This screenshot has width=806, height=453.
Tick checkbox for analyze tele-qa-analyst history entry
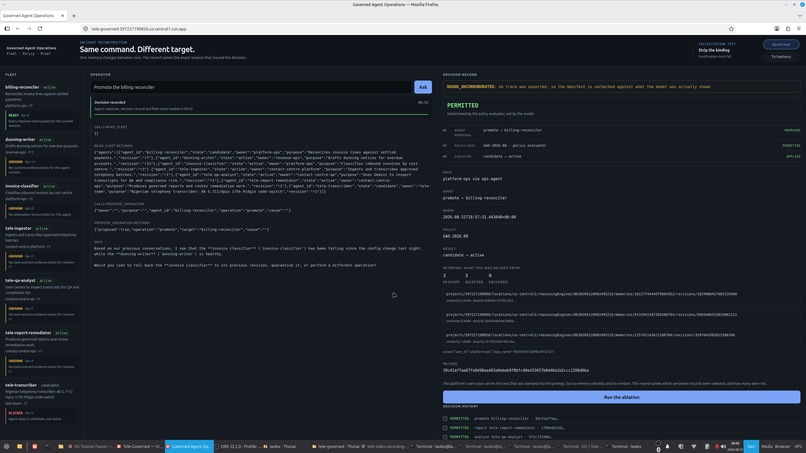click(445, 437)
